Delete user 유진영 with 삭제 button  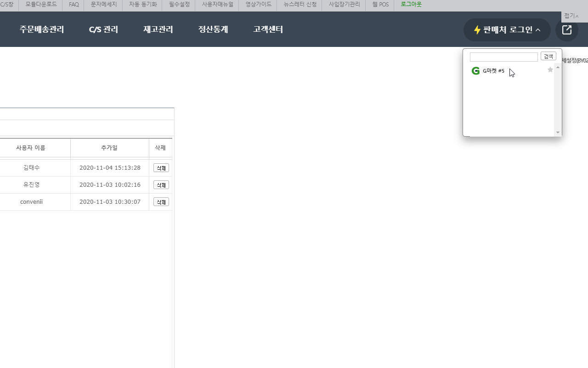coord(161,185)
